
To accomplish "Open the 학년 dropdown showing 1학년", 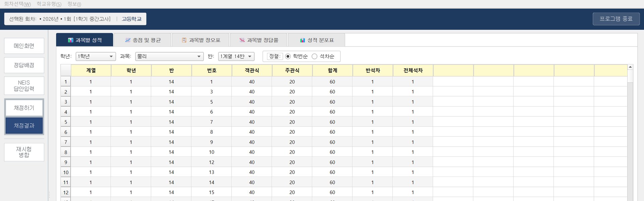I will click(96, 56).
